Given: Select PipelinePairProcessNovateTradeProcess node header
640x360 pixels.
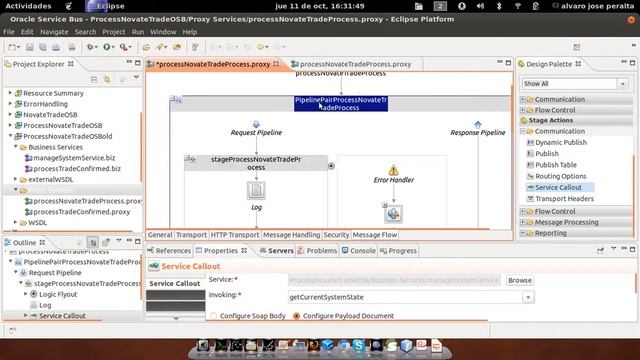Looking at the screenshot, I should (x=341, y=104).
